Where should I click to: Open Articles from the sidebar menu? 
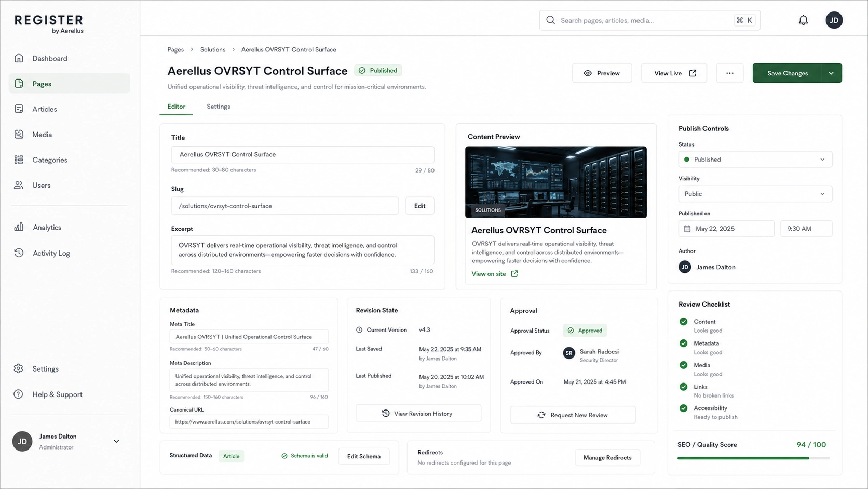(70, 109)
